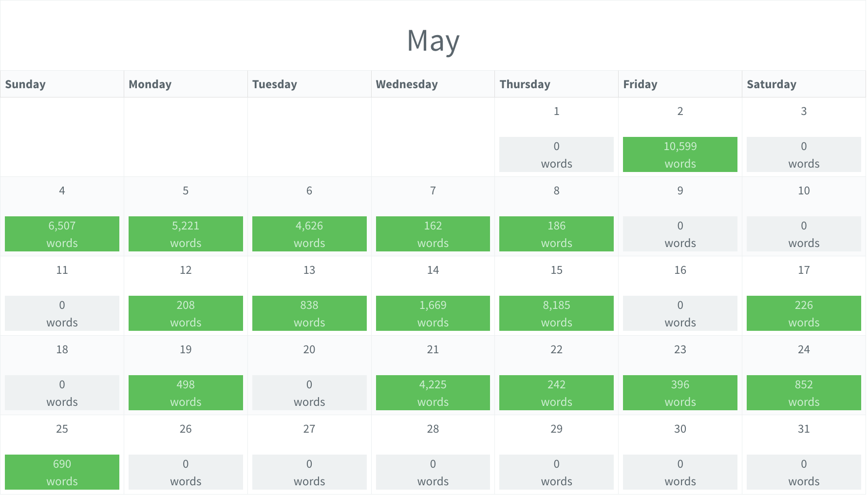Viewport: 868px width, 496px height.
Task: Click the 208 words block on May 12
Action: coord(186,313)
